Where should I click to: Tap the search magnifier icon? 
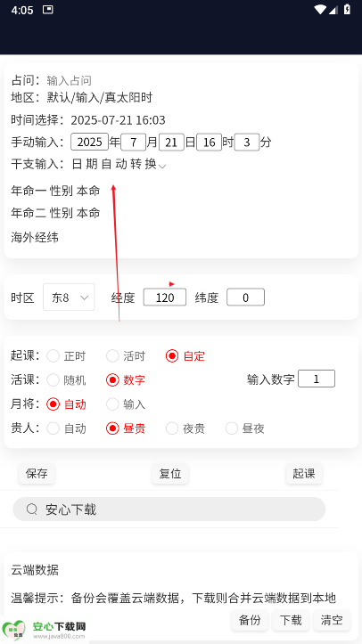[31, 509]
